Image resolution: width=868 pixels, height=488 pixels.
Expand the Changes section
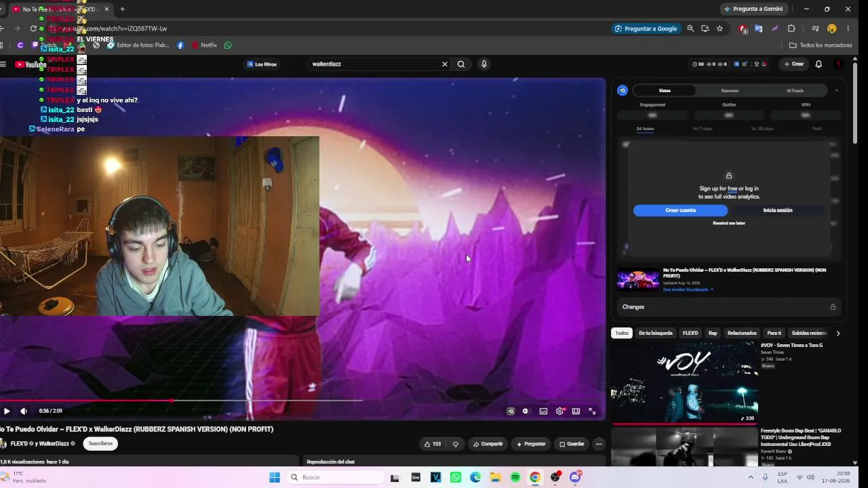point(729,307)
